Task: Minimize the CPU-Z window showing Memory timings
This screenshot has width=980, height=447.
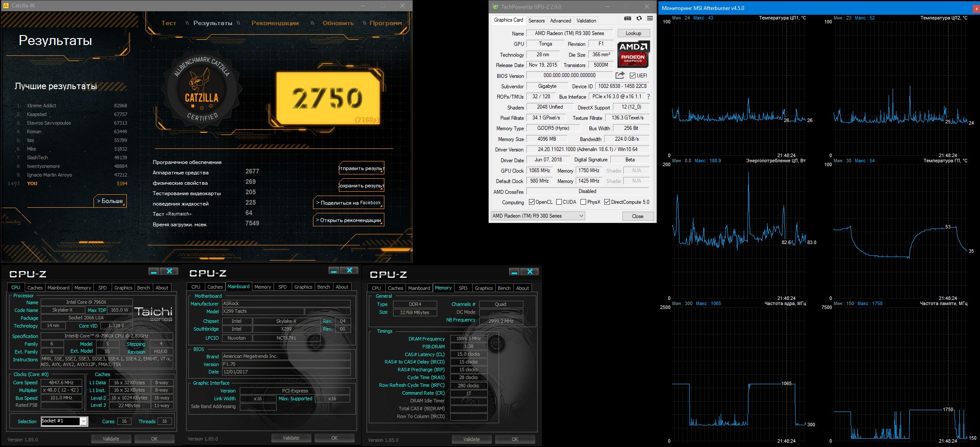Action: (514, 272)
